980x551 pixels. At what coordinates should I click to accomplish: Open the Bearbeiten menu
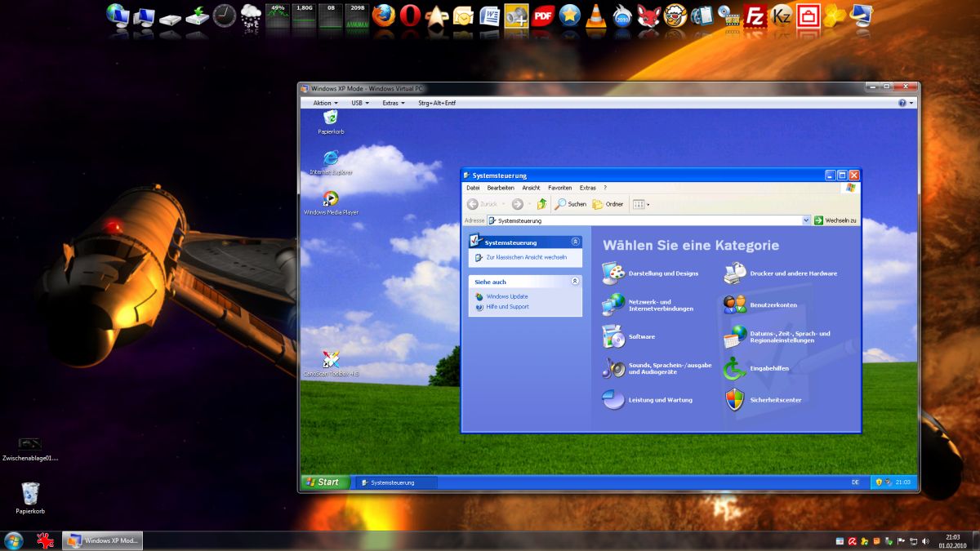click(x=501, y=188)
